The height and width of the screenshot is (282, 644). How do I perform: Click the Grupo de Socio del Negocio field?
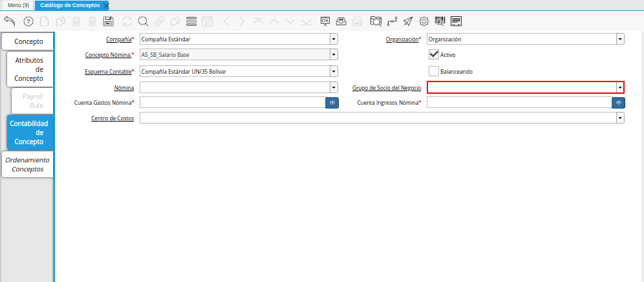[522, 87]
